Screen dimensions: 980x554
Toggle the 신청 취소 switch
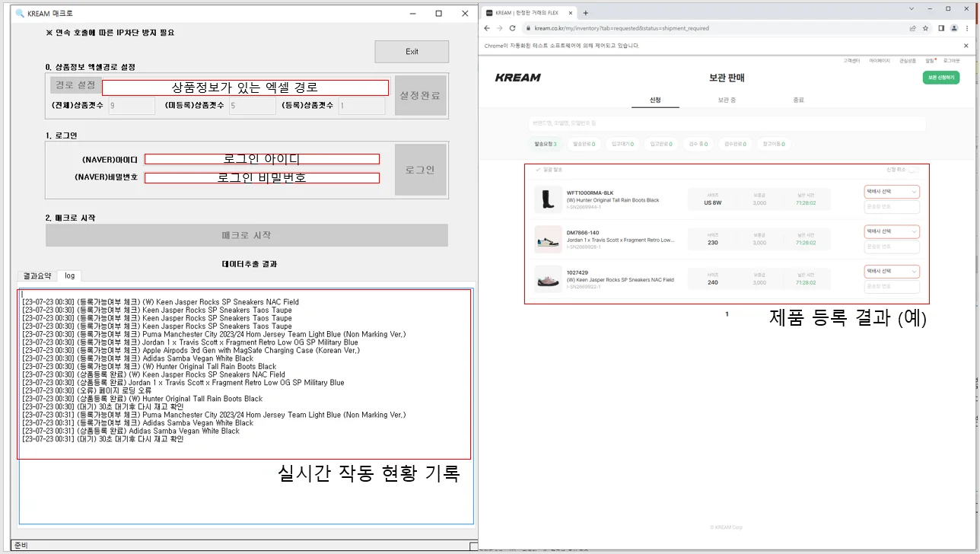coord(913,170)
